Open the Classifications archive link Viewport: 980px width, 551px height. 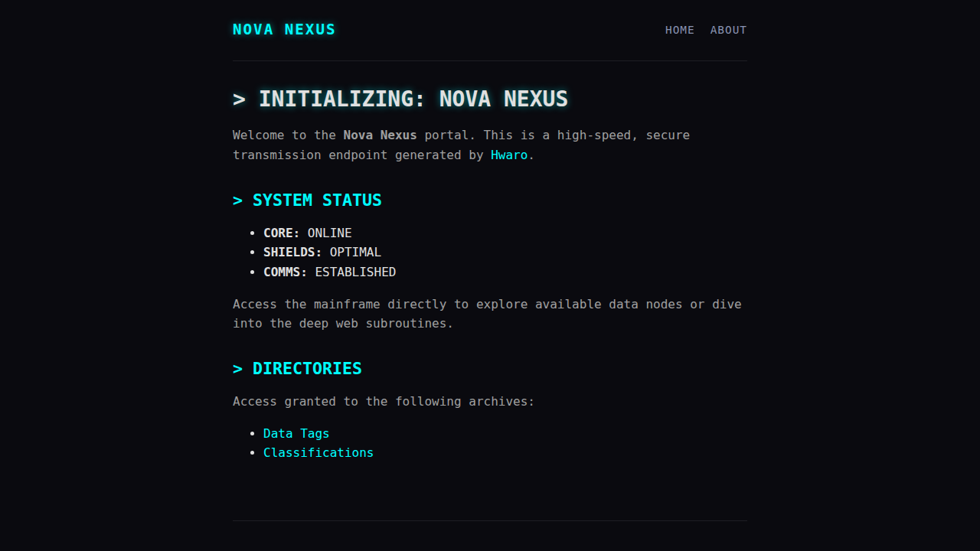click(x=318, y=452)
